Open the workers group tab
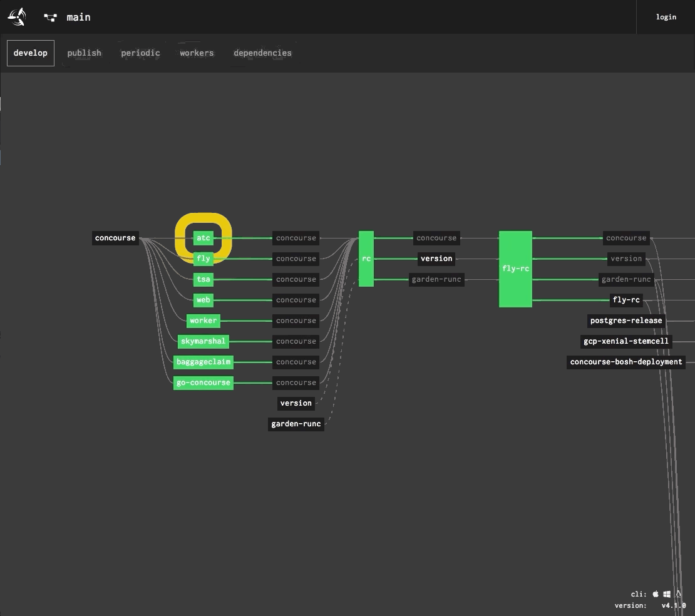The width and height of the screenshot is (695, 616). (x=197, y=53)
